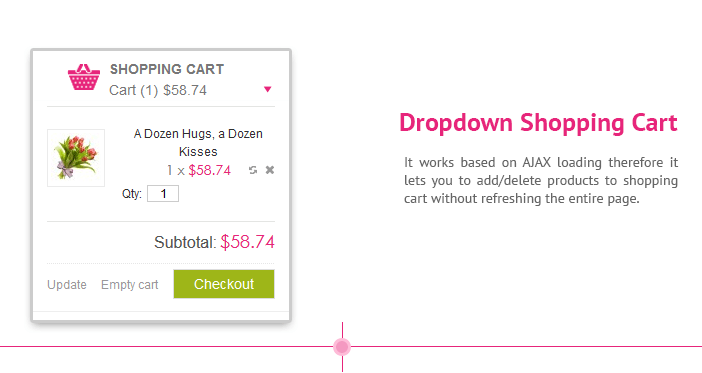Click the 1 x quantity multiplier text
Image resolution: width=702 pixels, height=373 pixels.
[x=176, y=171]
